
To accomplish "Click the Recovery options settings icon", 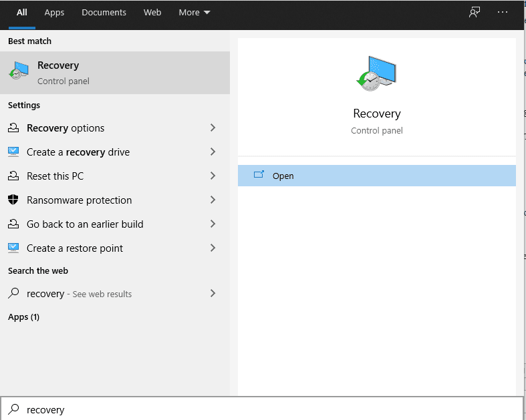I will (13, 128).
